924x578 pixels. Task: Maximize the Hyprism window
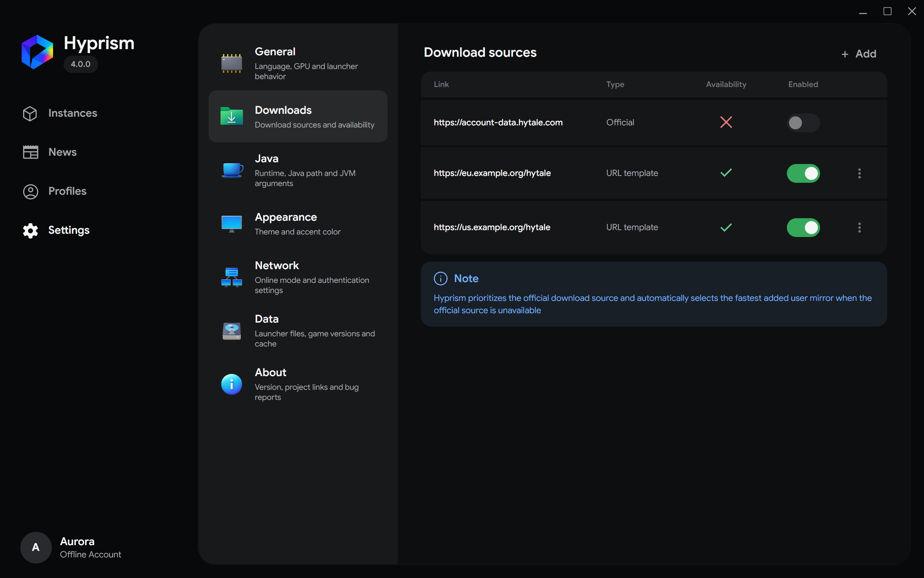(x=887, y=12)
